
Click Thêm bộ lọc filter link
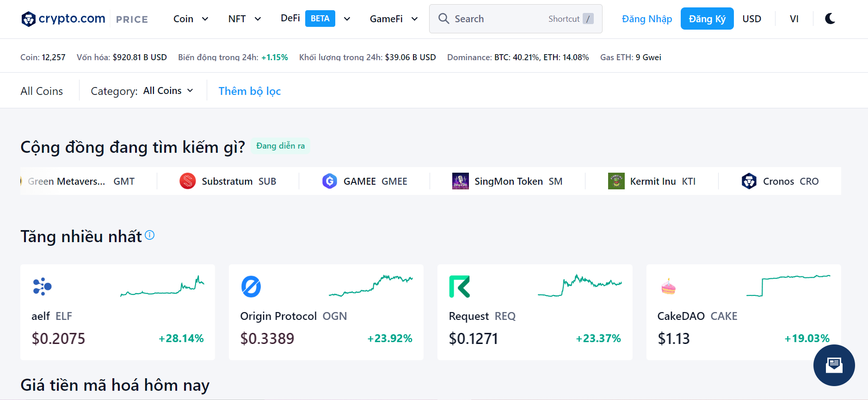click(250, 91)
